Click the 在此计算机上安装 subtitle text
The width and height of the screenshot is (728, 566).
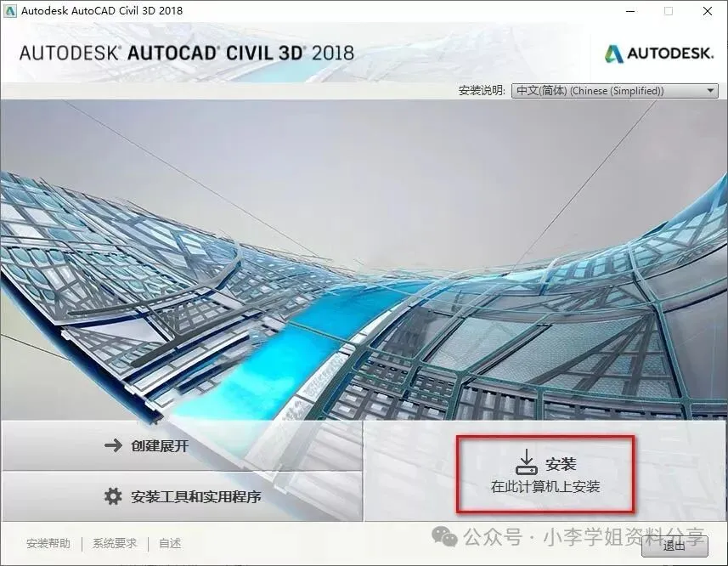[545, 486]
